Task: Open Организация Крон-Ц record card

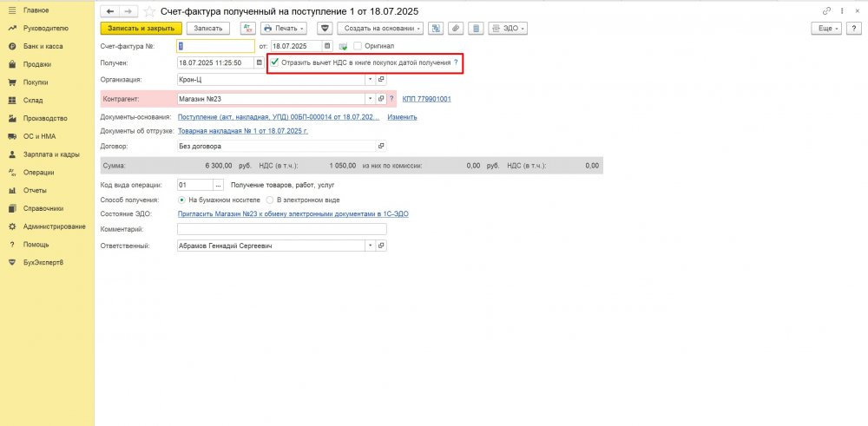Action: (381, 80)
